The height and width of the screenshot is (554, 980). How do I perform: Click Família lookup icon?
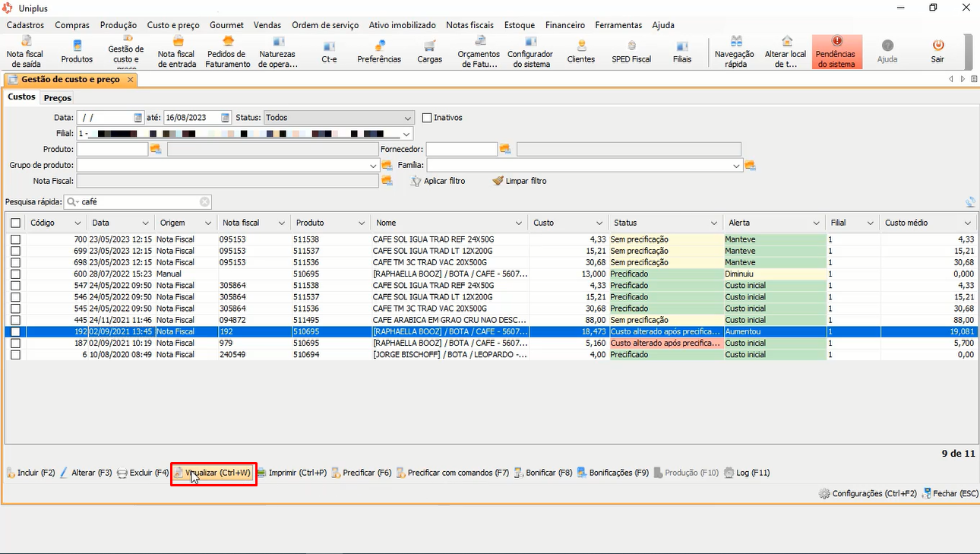point(751,165)
